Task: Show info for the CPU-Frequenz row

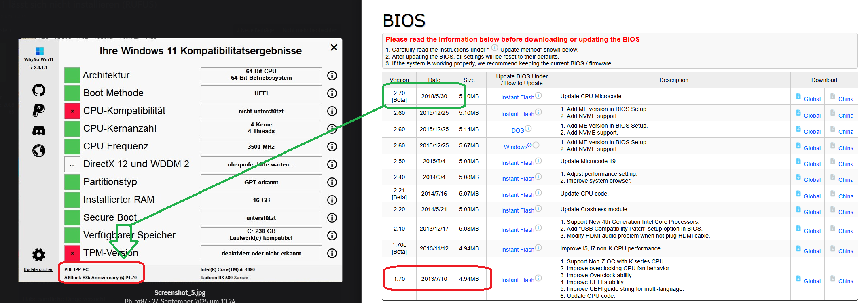Action: point(332,147)
